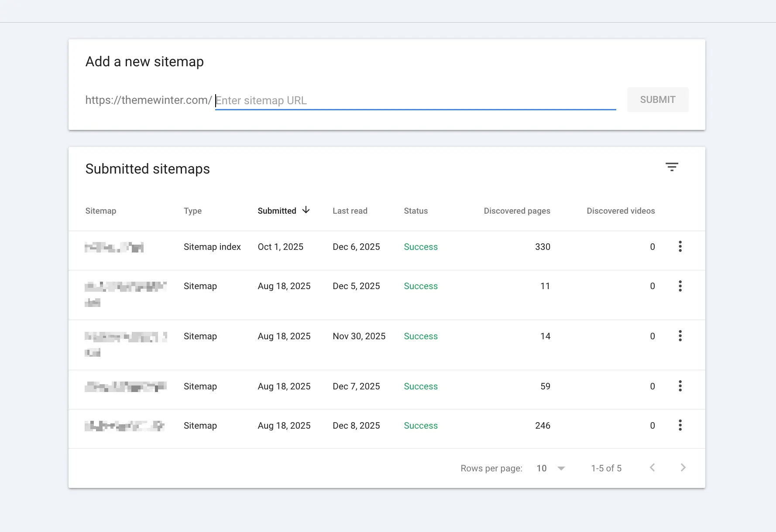
Task: Open the Rows per page dropdown
Action: click(551, 468)
